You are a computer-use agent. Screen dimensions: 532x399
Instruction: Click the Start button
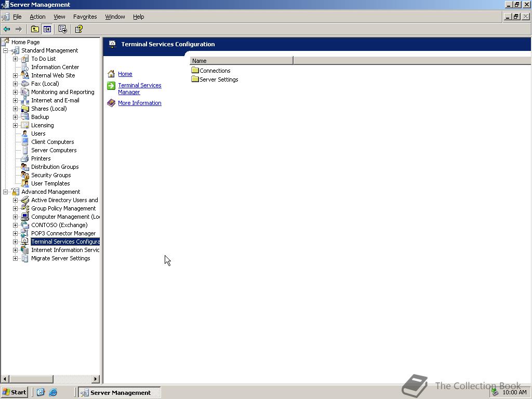point(15,392)
